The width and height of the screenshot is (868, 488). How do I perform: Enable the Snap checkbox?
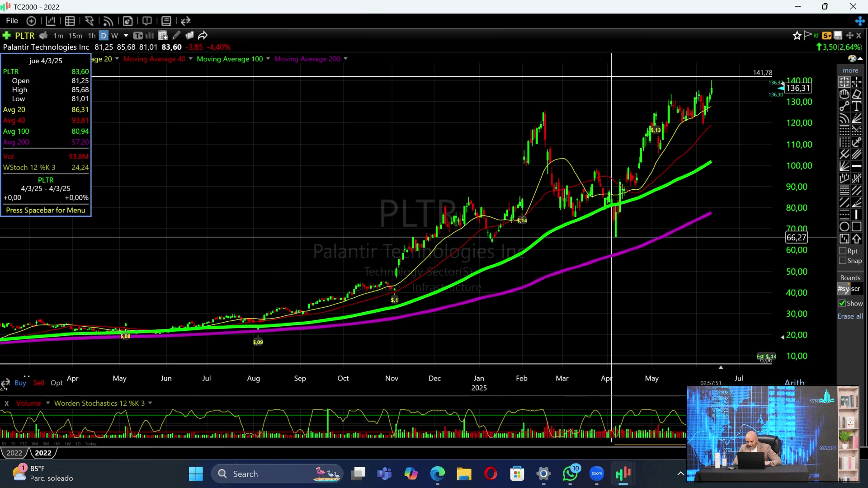tap(843, 261)
